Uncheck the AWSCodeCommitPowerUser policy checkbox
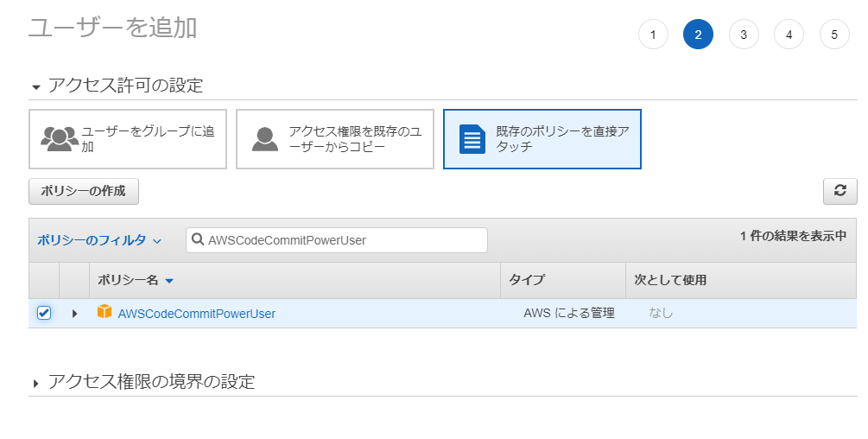868x439 pixels. 44,313
